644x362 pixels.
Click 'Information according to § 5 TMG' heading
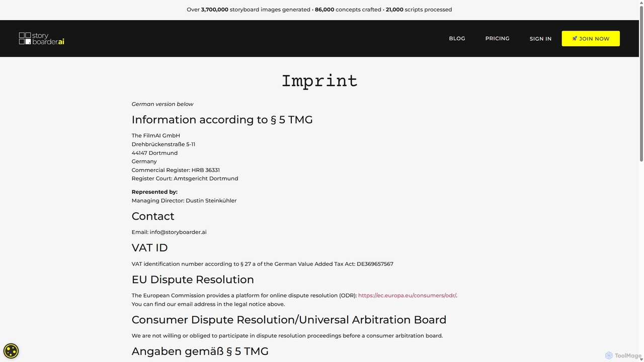point(222,120)
